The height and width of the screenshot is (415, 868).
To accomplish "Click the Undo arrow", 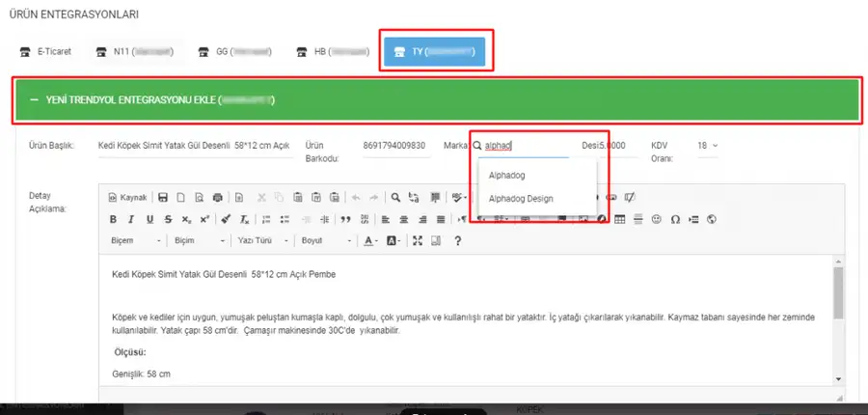I will [356, 197].
